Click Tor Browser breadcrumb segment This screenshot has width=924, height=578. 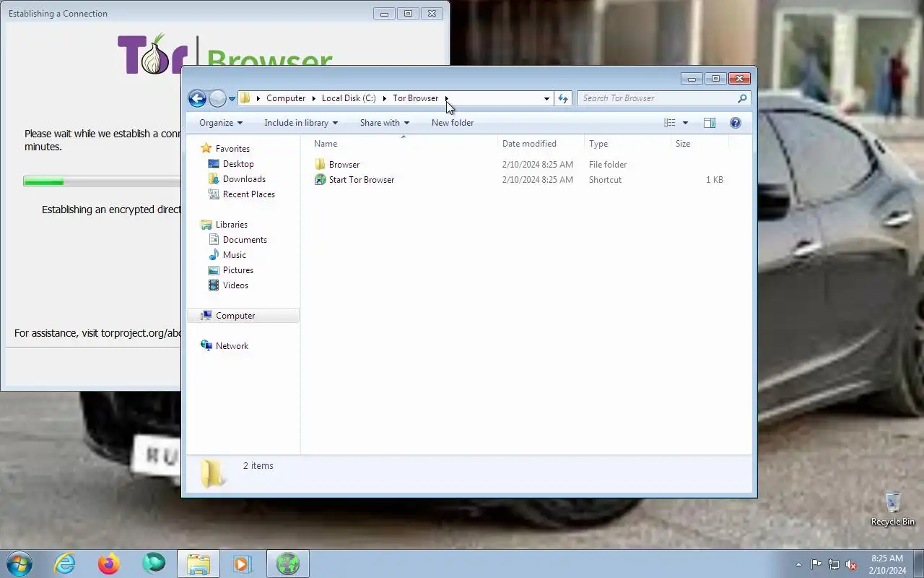tap(415, 98)
